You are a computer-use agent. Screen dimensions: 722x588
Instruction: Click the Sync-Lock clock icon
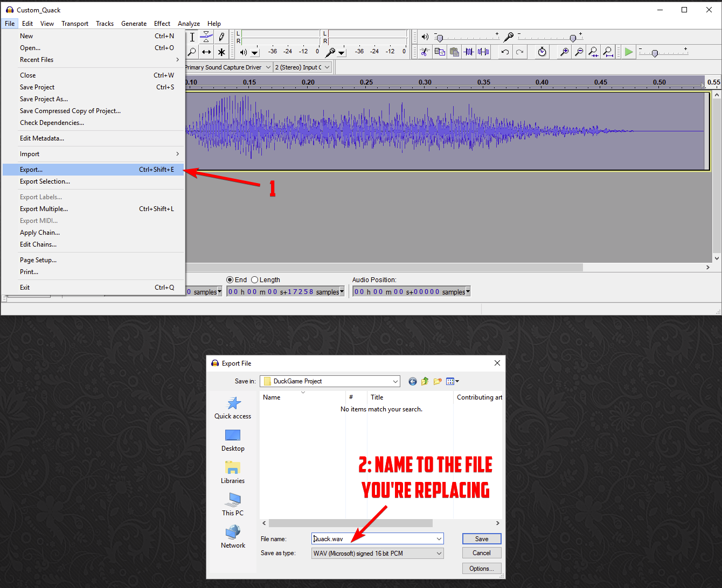pyautogui.click(x=542, y=52)
